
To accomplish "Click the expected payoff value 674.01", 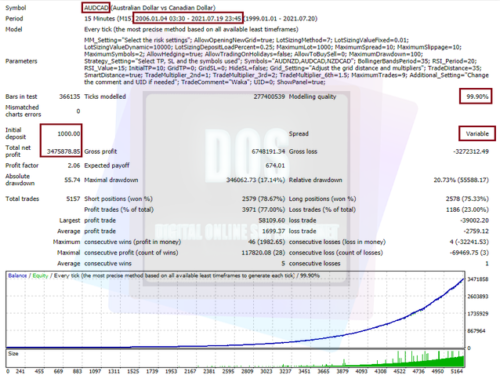I will pos(275,165).
